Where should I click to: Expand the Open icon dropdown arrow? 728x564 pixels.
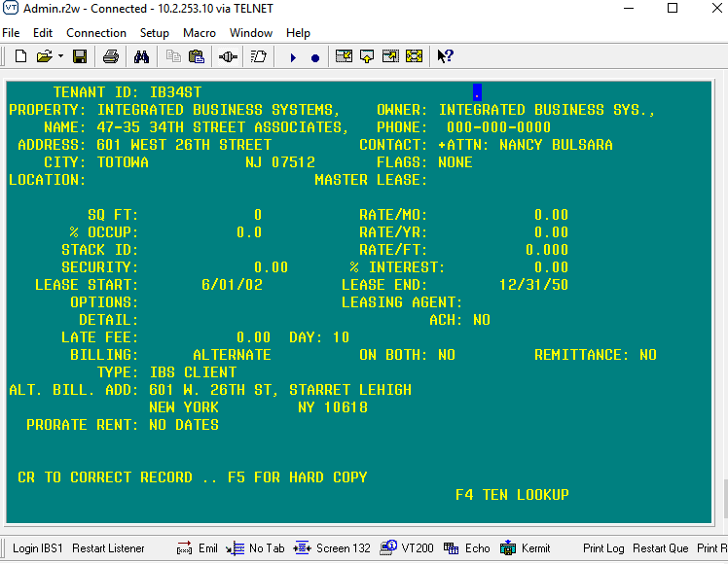[x=60, y=56]
